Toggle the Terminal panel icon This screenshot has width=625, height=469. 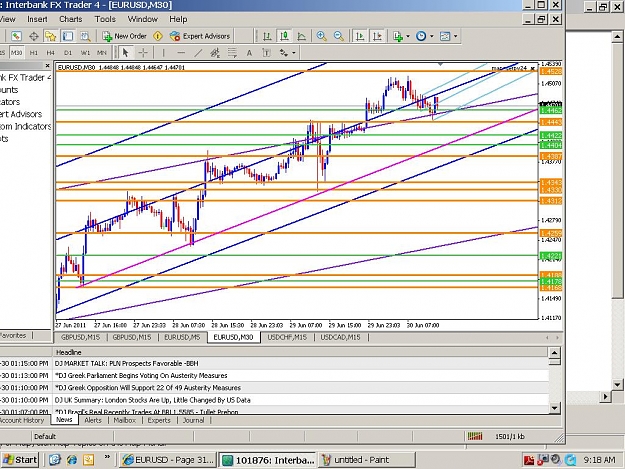68,36
